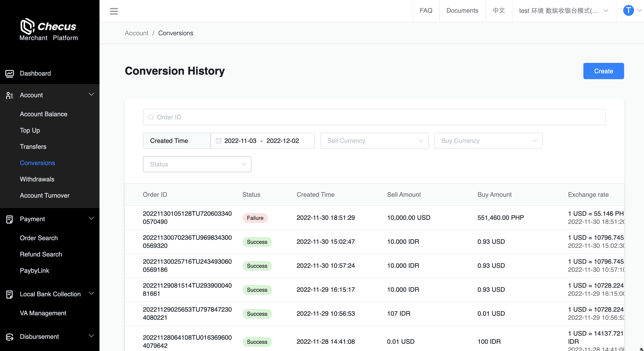Click the Local Bank Collection icon
This screenshot has width=644, height=351.
[9, 294]
